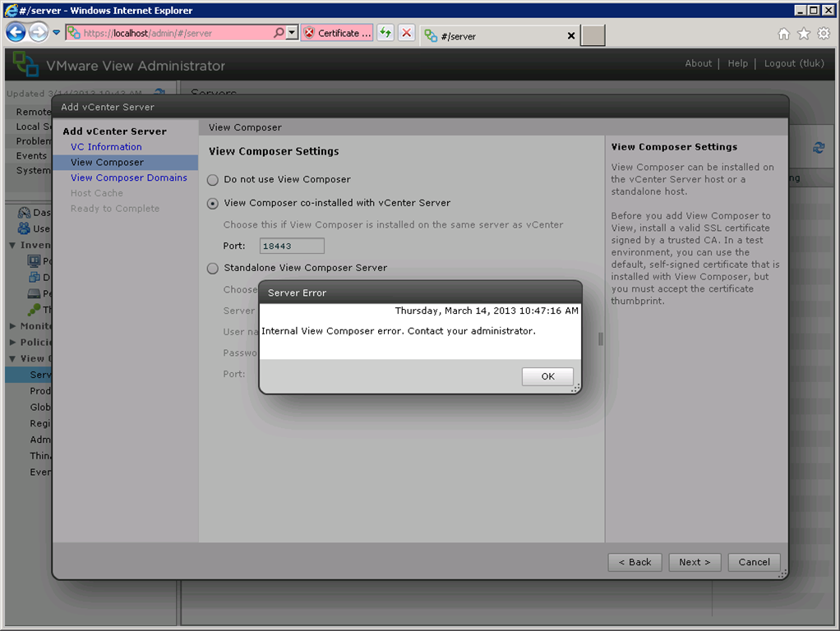This screenshot has width=840, height=631.
Task: Click the search magnifier icon in address bar
Action: [x=279, y=33]
